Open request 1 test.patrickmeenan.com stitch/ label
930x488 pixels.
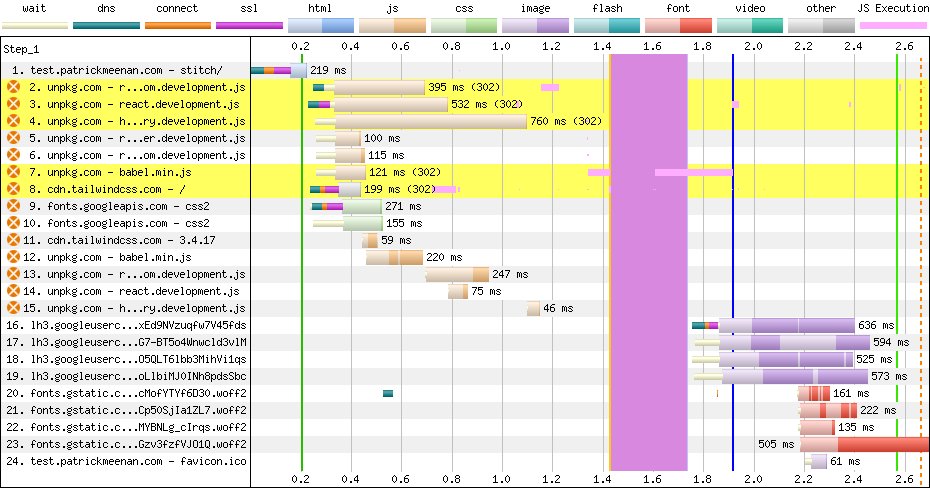tap(125, 71)
